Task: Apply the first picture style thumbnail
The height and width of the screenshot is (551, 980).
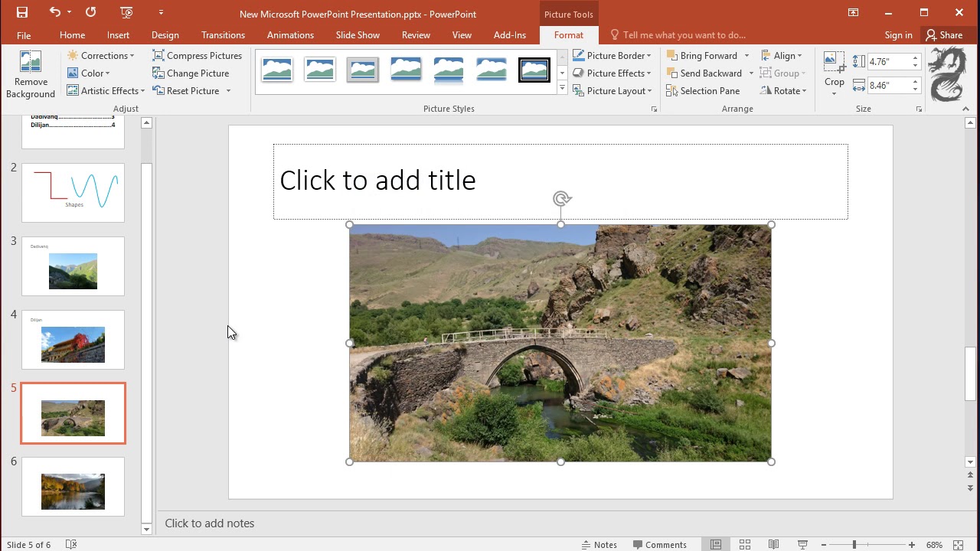Action: click(x=277, y=70)
